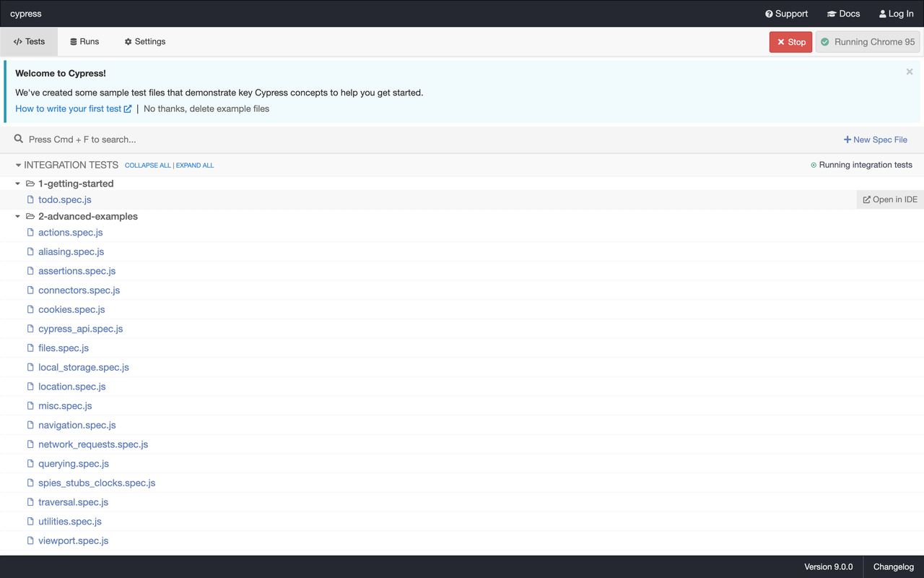Viewport: 924px width, 578px height.
Task: Run aliasing.spec.js
Action: 71,251
